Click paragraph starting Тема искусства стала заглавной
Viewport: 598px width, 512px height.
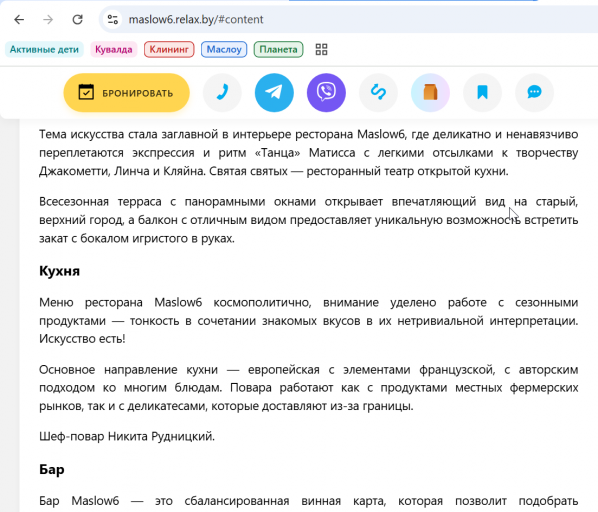coord(309,152)
